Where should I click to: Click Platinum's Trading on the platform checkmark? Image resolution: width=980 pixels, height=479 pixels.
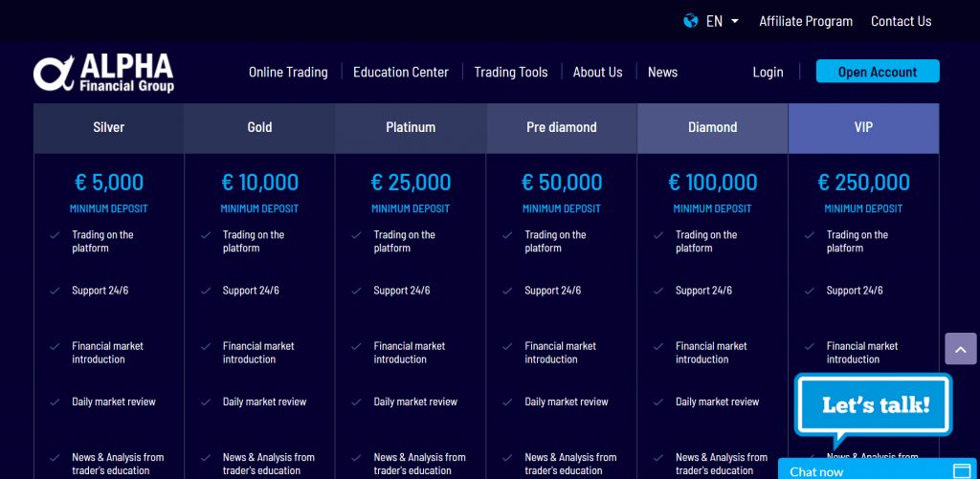356,235
